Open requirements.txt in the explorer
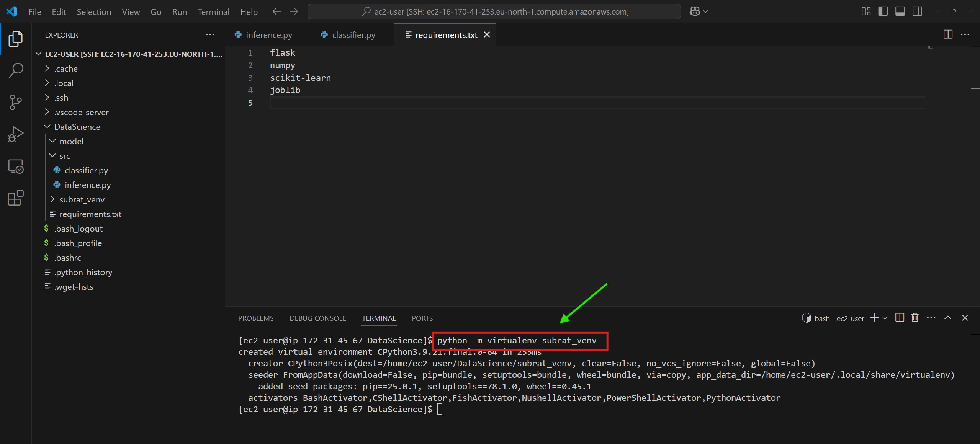Screen dimensions: 980x444 pyautogui.click(x=90, y=214)
